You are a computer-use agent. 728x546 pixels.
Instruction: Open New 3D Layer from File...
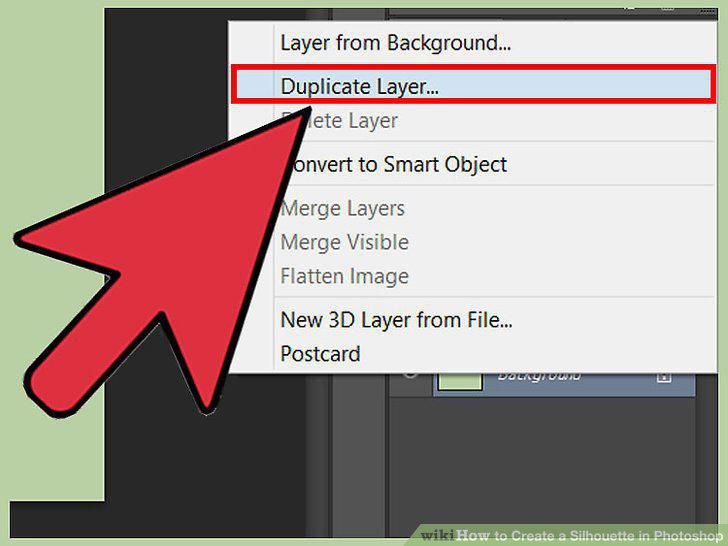click(x=473, y=319)
